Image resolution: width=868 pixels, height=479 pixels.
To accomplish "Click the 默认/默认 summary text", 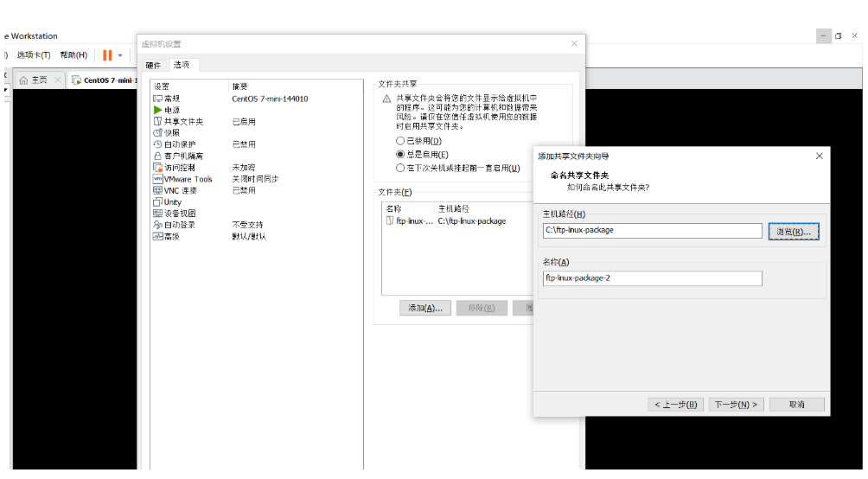I will [248, 236].
